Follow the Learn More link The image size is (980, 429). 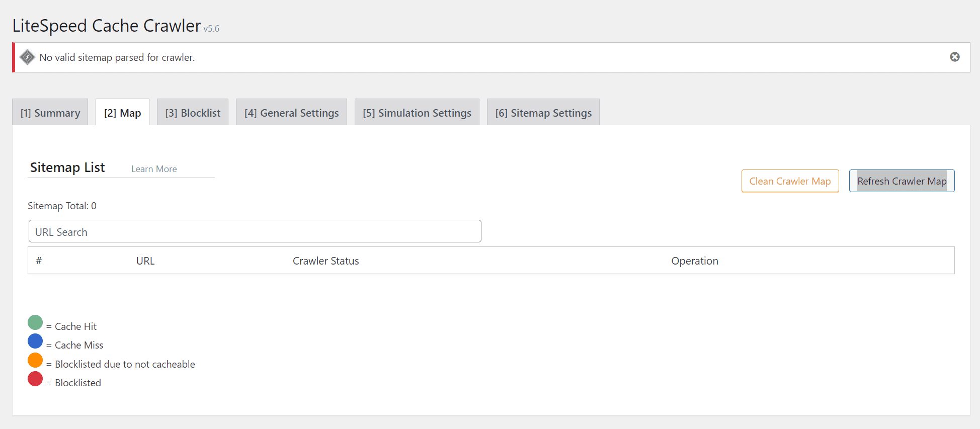coord(154,169)
